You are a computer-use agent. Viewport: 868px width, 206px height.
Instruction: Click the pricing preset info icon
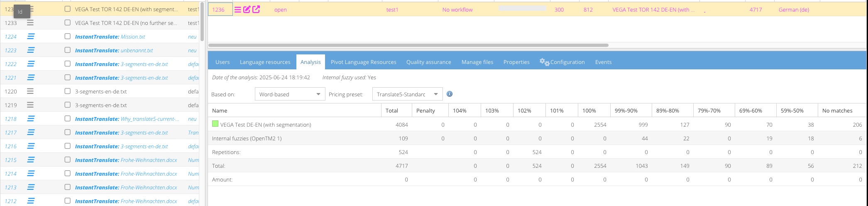tap(450, 94)
